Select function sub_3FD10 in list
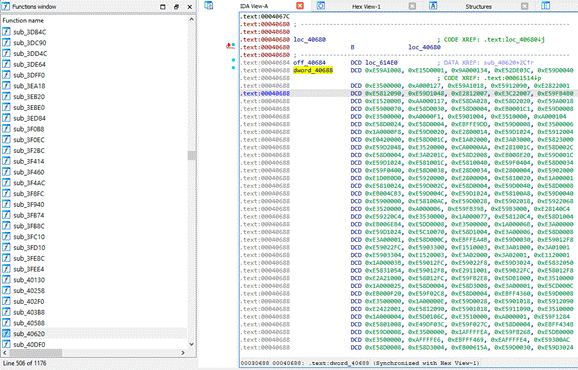This screenshot has height=370, width=578. pyautogui.click(x=29, y=248)
